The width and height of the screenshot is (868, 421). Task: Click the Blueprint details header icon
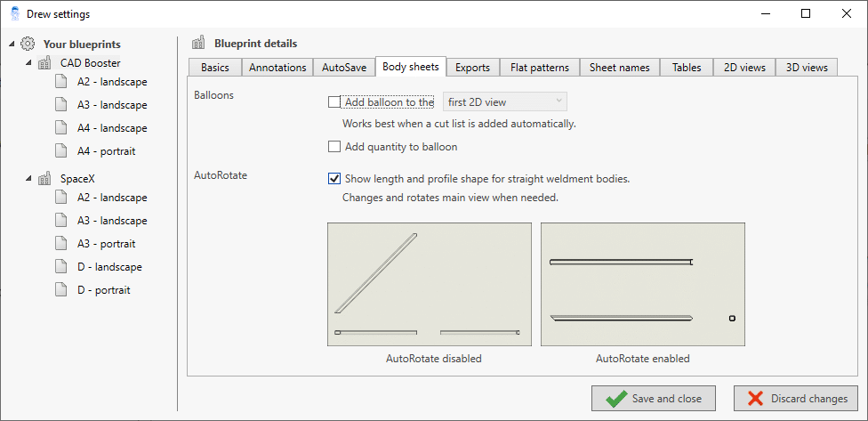(x=198, y=43)
